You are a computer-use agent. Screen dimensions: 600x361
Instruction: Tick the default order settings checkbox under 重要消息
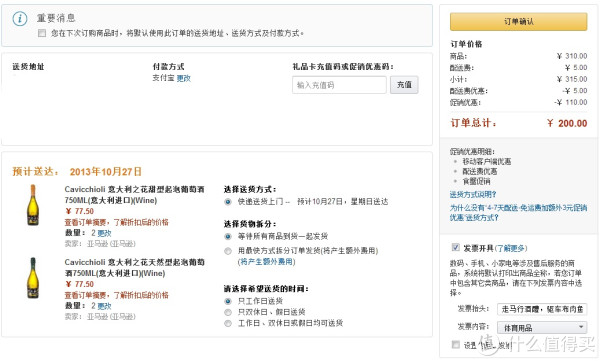pos(42,33)
